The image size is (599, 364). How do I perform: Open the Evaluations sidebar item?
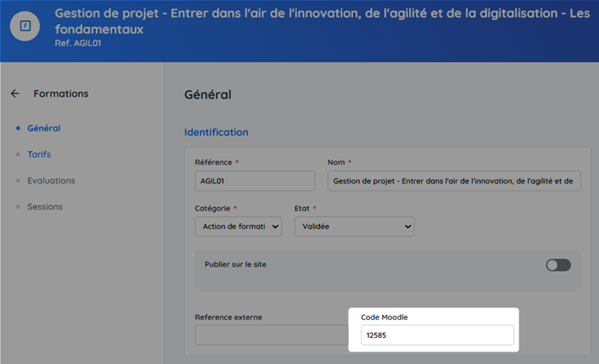point(51,180)
